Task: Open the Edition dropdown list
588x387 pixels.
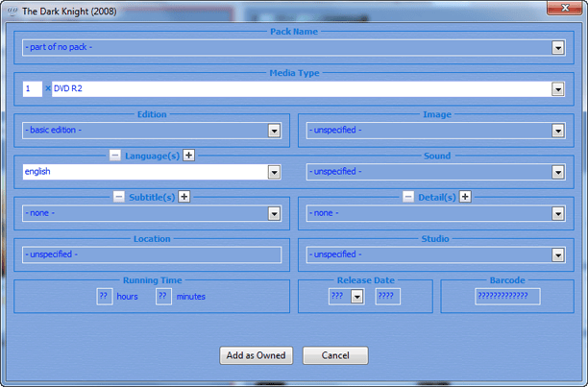Action: (x=274, y=131)
